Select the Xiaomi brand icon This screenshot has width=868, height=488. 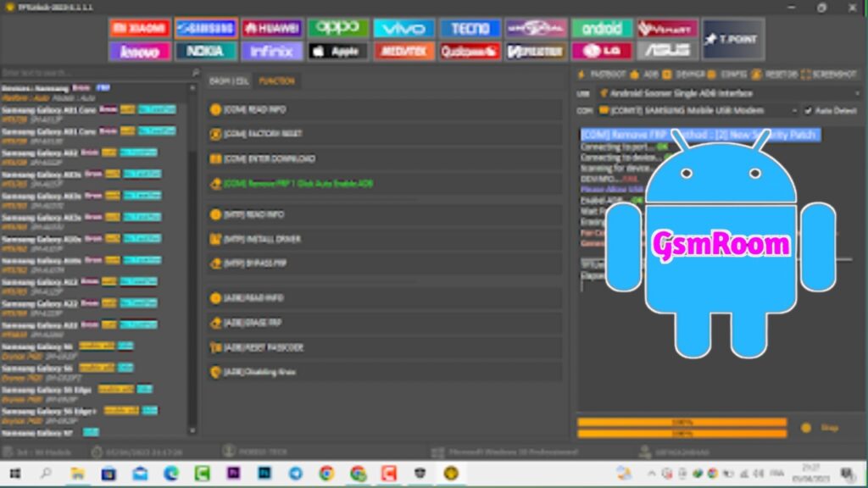139,29
